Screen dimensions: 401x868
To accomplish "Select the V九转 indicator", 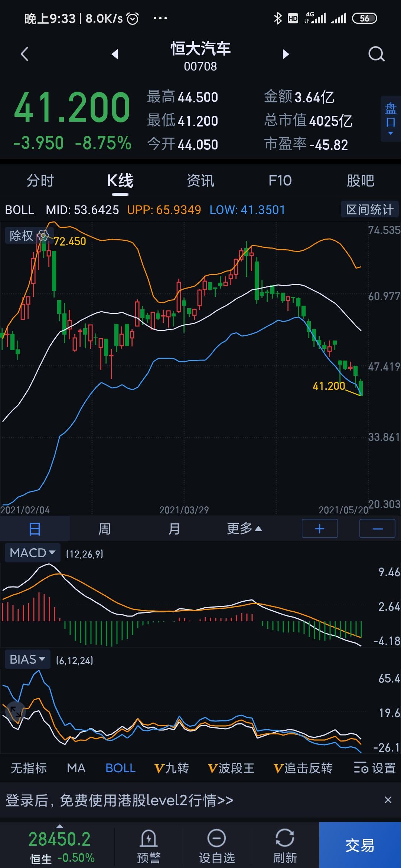I will pos(172,768).
